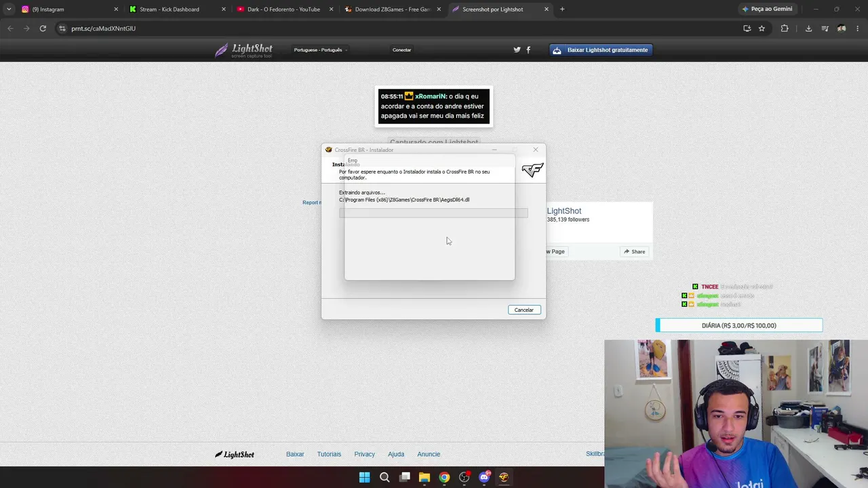
Task: Close the CrossFire BR installer window
Action: [x=536, y=150]
